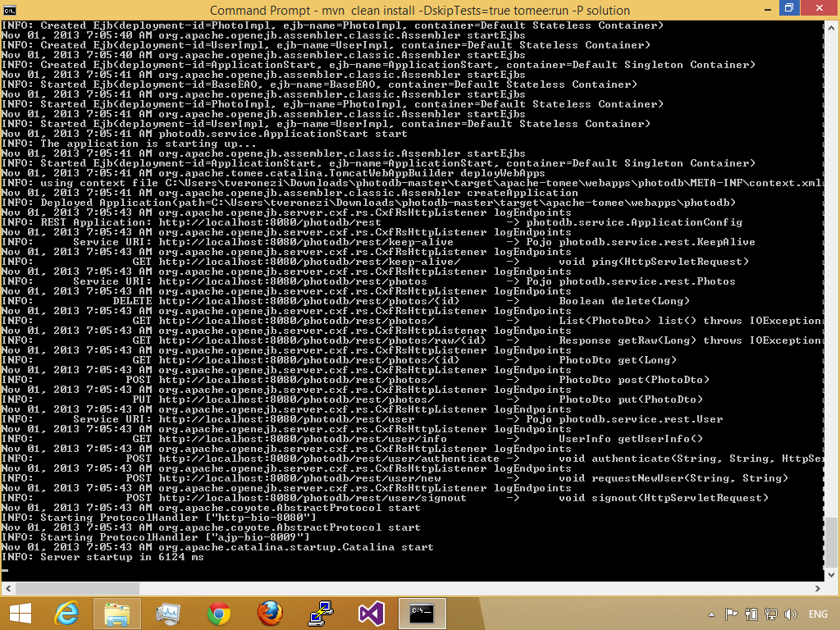
Task: Click 'UserInfo getUserInfo()' method text
Action: pos(631,439)
